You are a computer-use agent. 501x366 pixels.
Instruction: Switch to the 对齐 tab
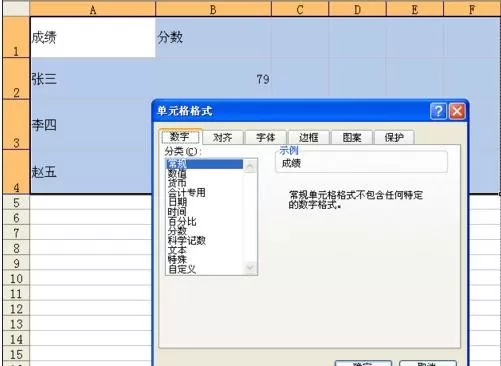(x=222, y=137)
